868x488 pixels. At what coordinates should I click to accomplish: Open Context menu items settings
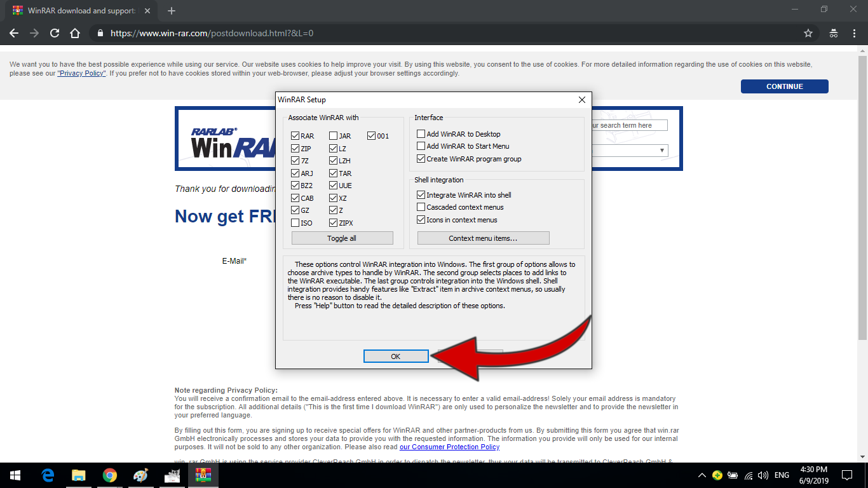pyautogui.click(x=483, y=238)
